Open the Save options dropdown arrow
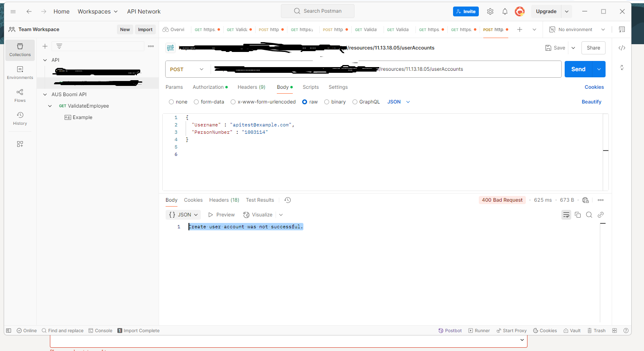 573,48
